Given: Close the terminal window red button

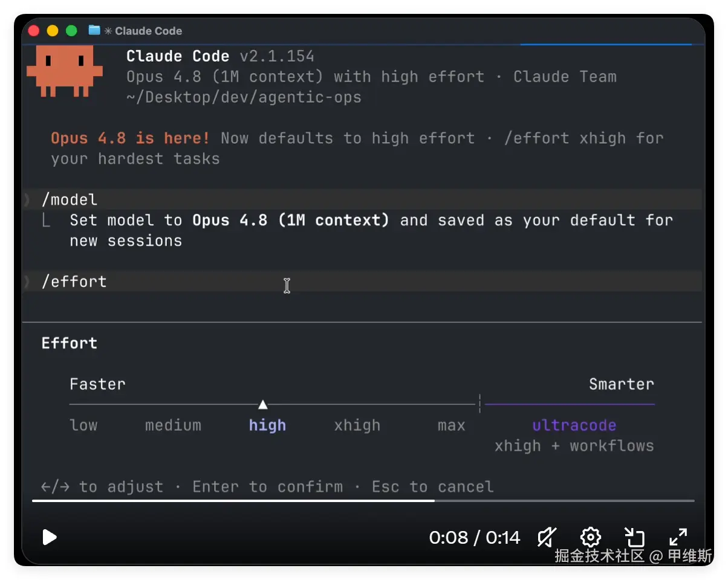Looking at the screenshot, I should (34, 31).
